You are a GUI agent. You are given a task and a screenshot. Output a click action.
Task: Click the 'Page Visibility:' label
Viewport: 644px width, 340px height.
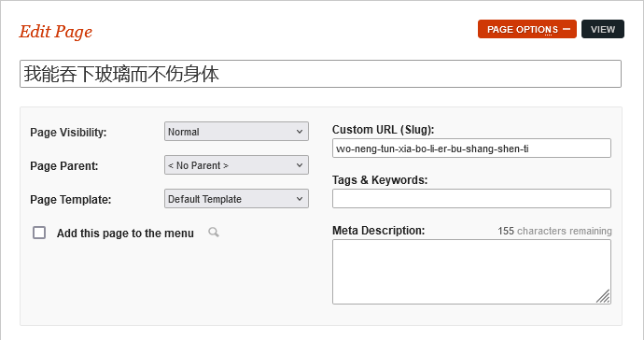[68, 133]
